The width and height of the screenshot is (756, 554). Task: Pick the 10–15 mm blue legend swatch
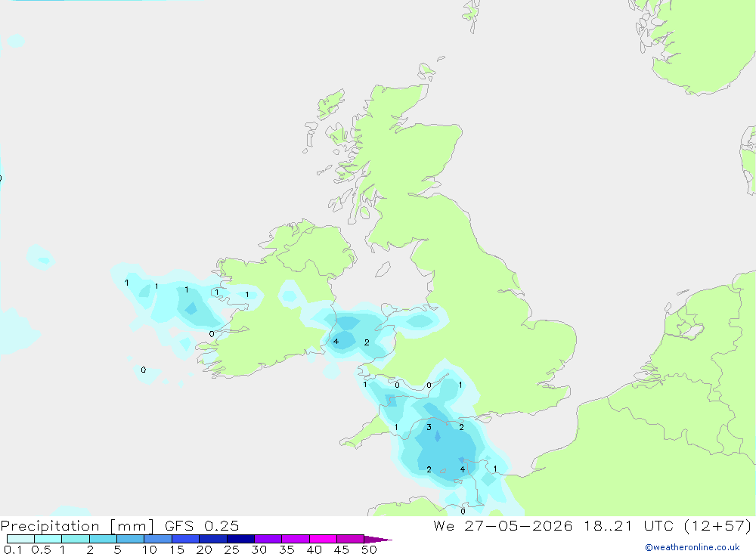(x=158, y=539)
